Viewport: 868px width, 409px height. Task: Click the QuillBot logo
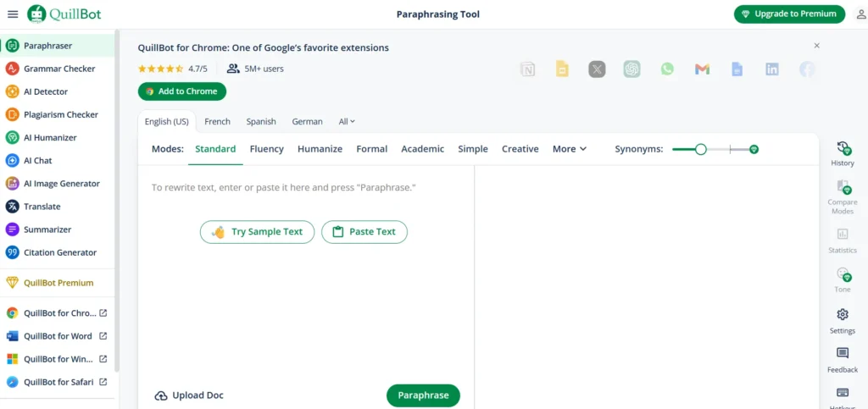pyautogui.click(x=64, y=14)
